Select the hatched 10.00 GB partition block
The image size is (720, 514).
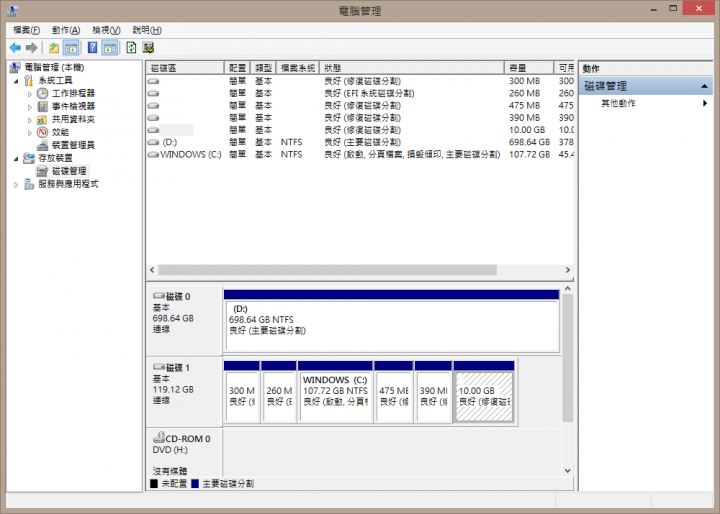pyautogui.click(x=484, y=392)
